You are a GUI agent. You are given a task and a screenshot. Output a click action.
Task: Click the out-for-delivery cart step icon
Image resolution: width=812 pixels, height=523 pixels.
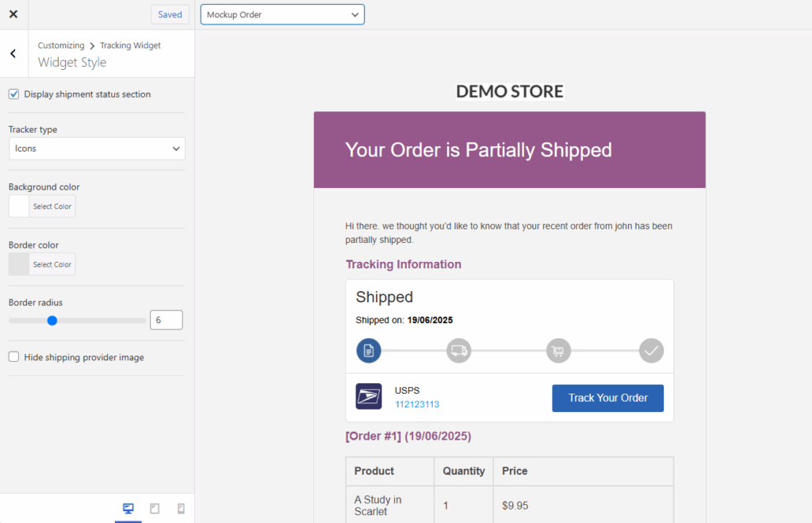(558, 350)
